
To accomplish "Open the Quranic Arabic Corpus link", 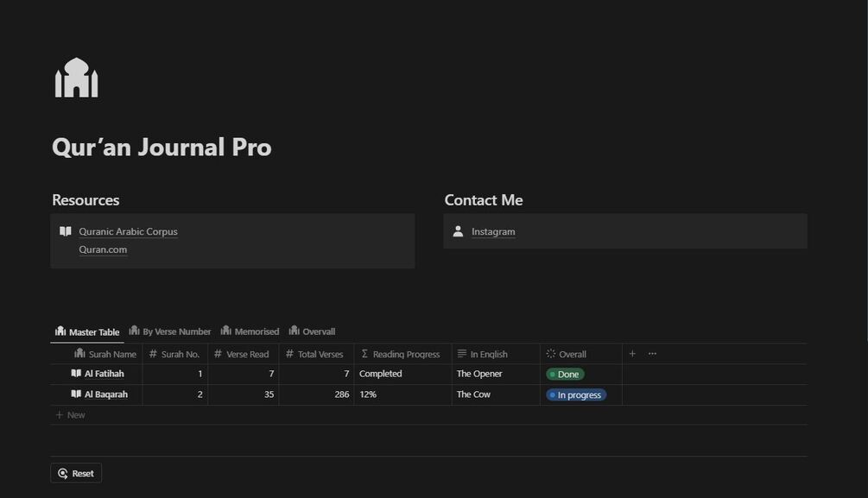I will 128,231.
